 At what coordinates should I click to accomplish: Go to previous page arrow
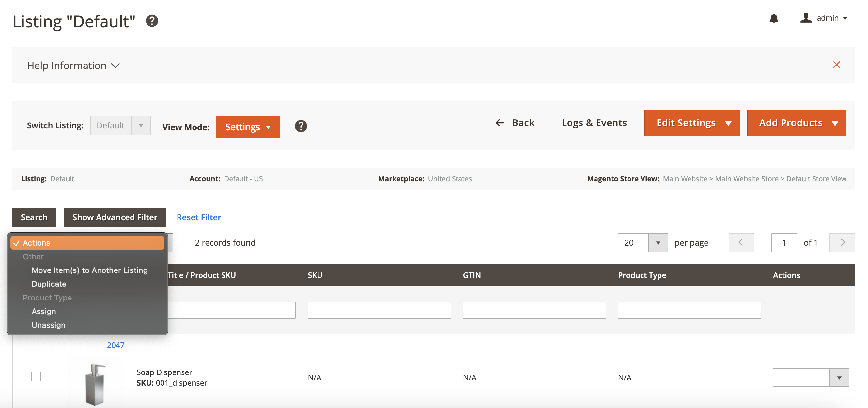coord(741,243)
